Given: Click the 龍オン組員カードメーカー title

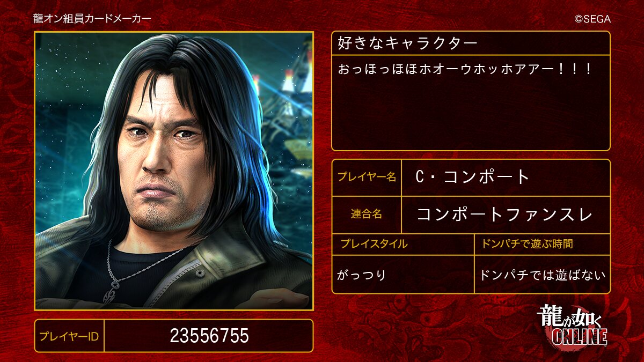Looking at the screenshot, I should [x=92, y=19].
